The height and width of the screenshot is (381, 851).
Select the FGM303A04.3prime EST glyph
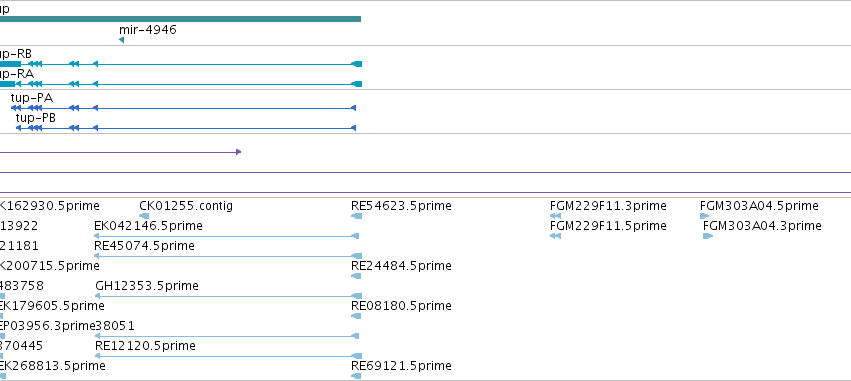tap(708, 236)
